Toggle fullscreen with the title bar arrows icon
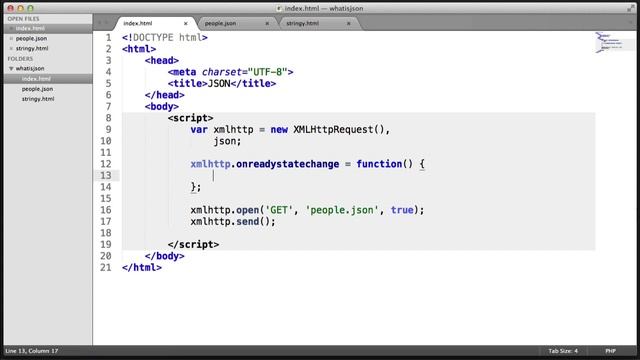This screenshot has width=640, height=360. pyautogui.click(x=630, y=8)
